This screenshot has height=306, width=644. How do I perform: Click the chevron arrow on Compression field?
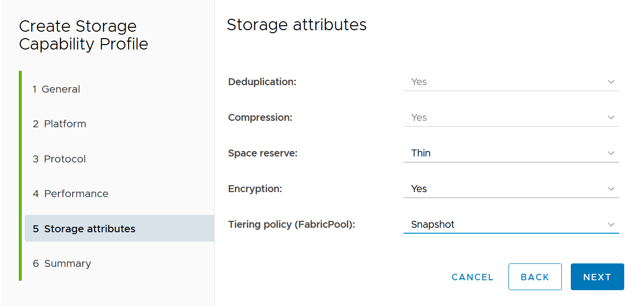point(611,118)
